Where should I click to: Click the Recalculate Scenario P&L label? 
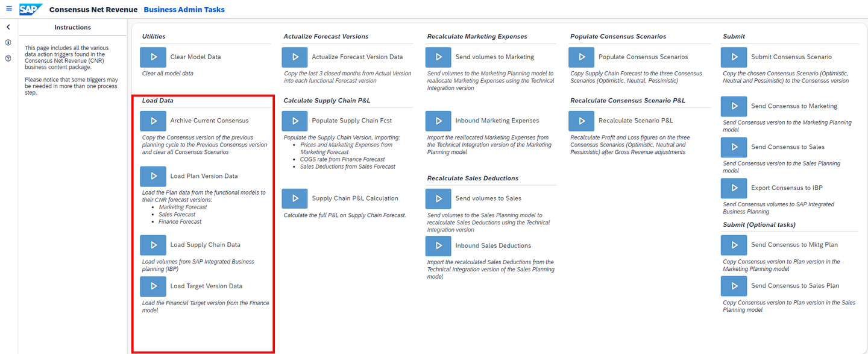tap(635, 121)
